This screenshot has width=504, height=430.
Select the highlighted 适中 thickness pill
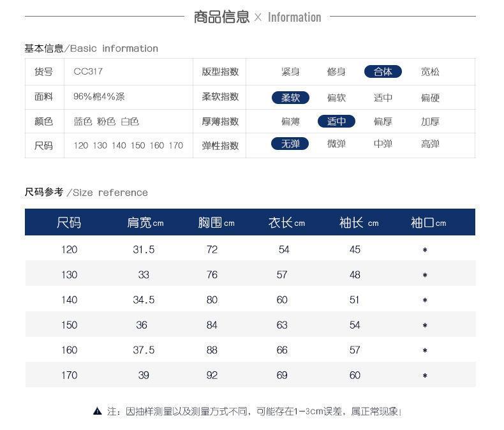tap(336, 121)
